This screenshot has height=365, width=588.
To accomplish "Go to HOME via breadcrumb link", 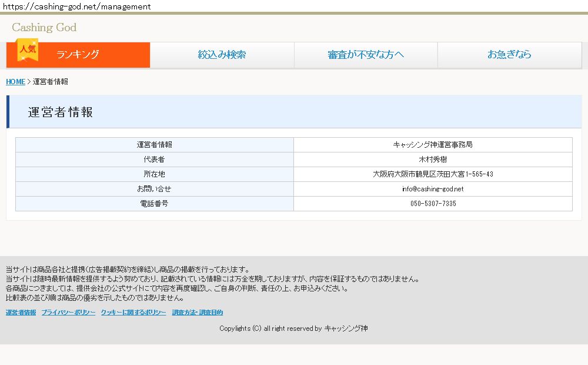I will pos(15,82).
